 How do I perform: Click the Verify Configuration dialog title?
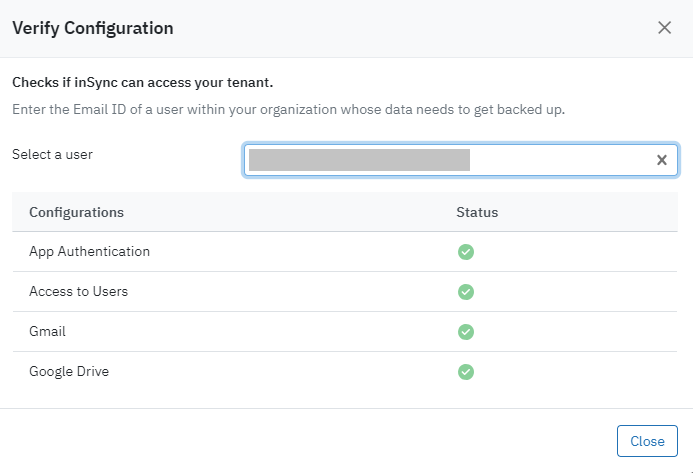pyautogui.click(x=93, y=28)
